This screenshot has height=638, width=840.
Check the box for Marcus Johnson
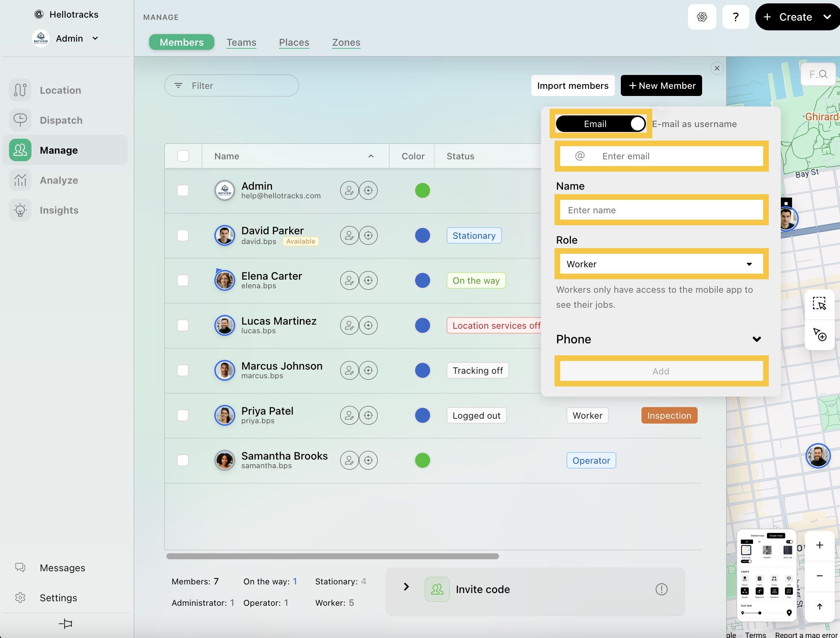coord(183,370)
